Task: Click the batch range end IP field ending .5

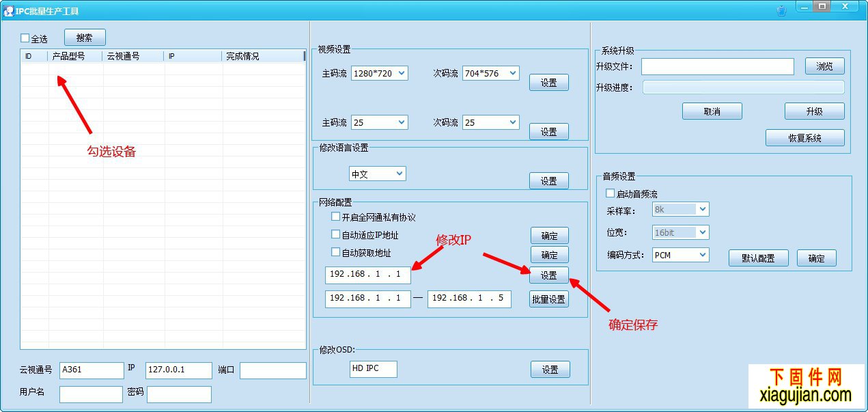Action: click(x=469, y=299)
